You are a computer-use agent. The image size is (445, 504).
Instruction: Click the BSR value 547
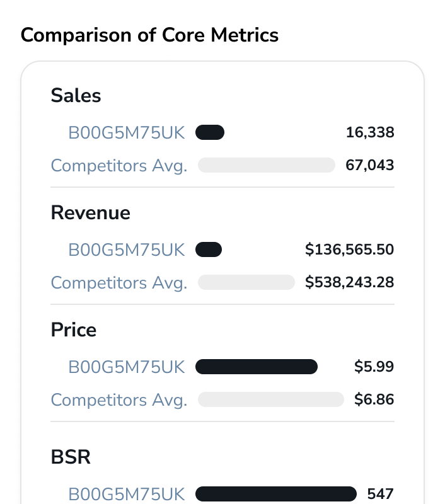tap(380, 494)
